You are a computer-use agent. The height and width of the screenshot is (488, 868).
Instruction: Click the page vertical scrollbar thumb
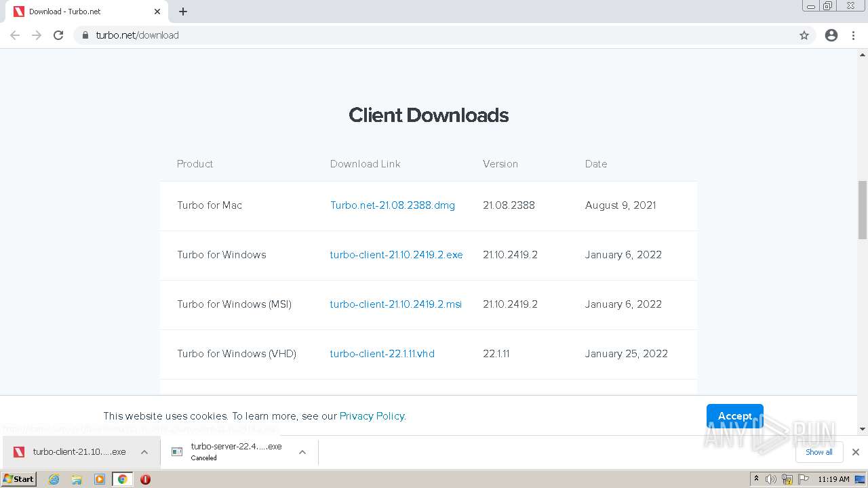[x=863, y=210]
